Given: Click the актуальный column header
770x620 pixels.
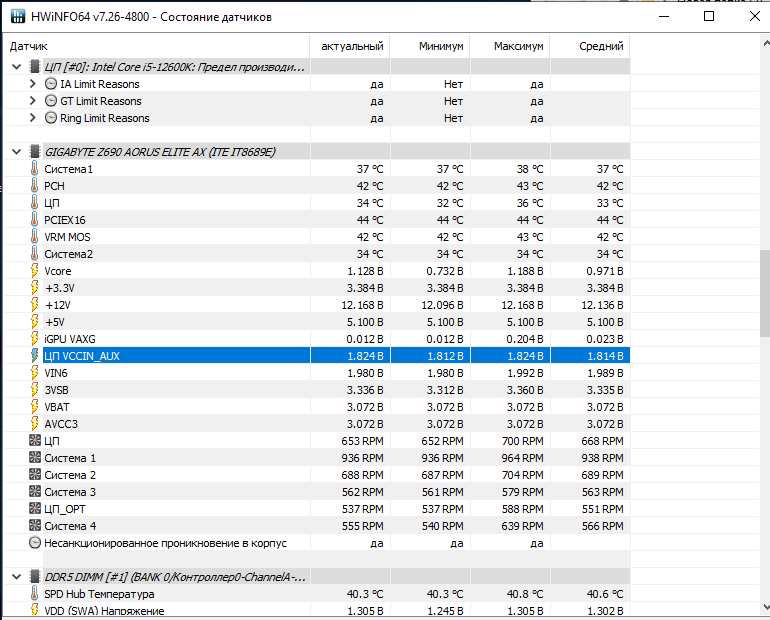Looking at the screenshot, I should pos(350,46).
